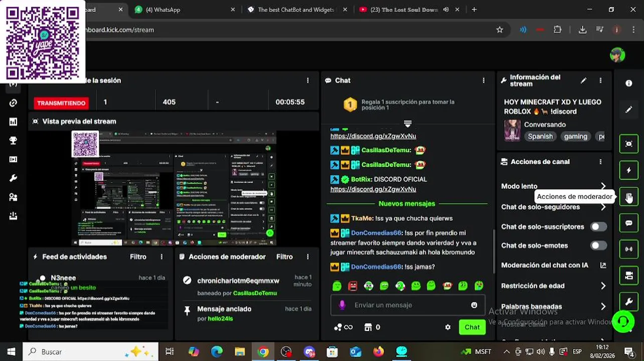Open Chrome from the Windows taskbar
The width and height of the screenshot is (644, 361).
[263, 352]
